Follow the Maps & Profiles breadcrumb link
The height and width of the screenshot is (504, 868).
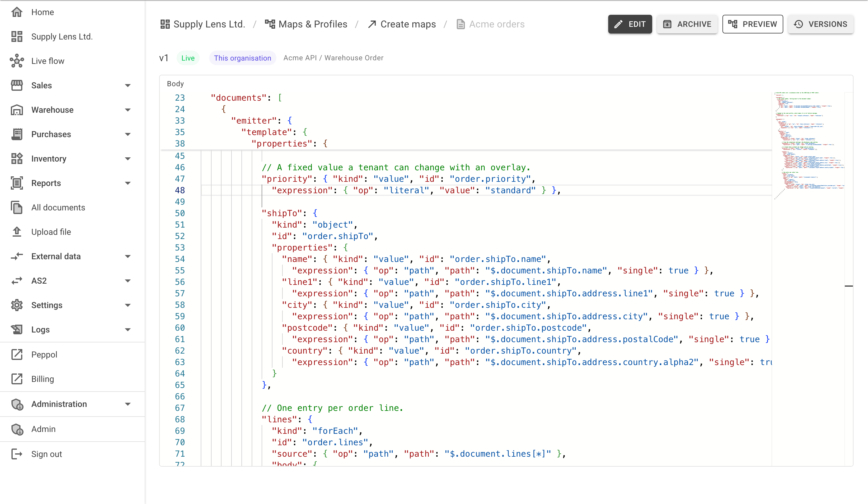[x=306, y=24]
